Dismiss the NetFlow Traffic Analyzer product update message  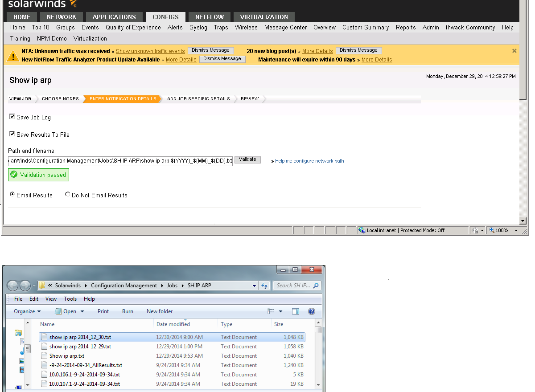222,59
